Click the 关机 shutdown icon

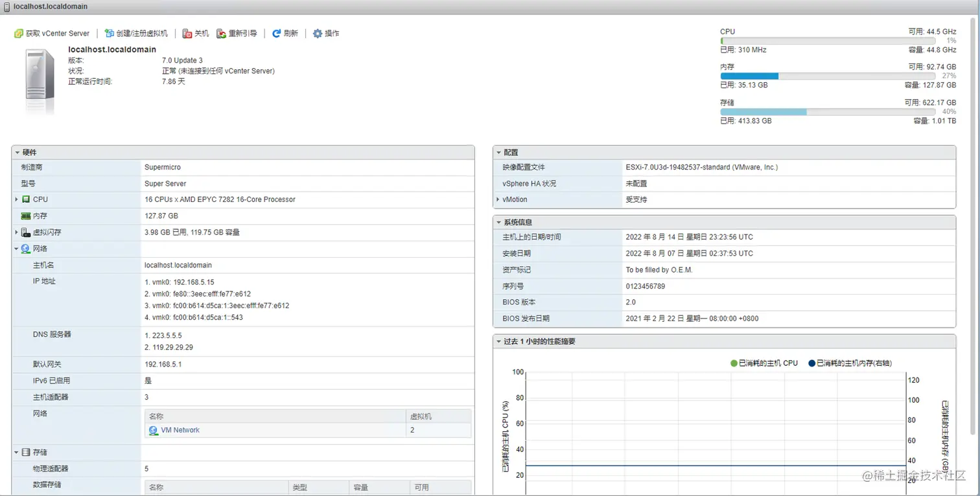click(x=187, y=34)
